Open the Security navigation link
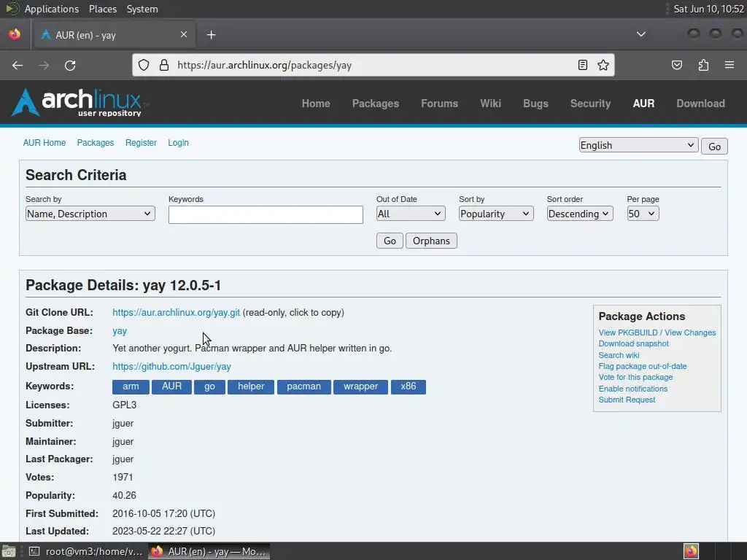The image size is (747, 560). click(590, 104)
